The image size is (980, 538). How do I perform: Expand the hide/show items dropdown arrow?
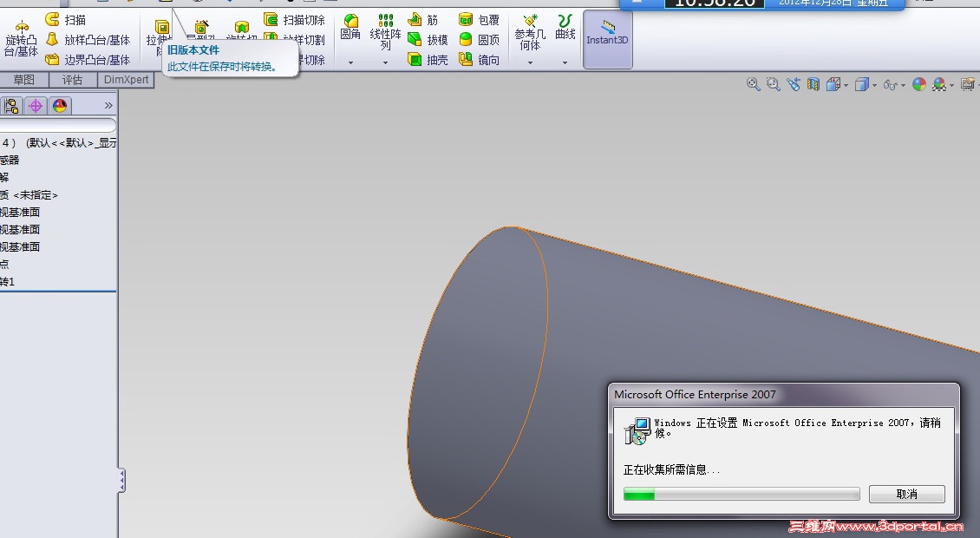click(x=903, y=86)
